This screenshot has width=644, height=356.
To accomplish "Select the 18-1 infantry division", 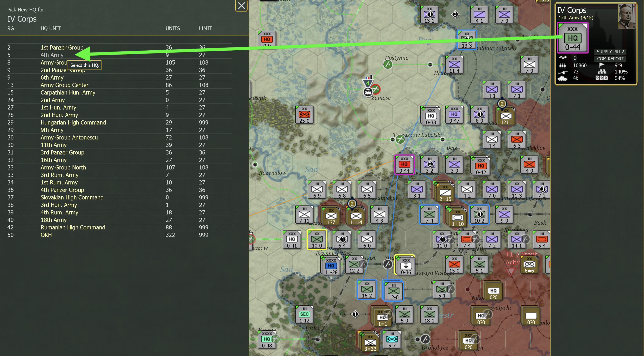I will (429, 314).
